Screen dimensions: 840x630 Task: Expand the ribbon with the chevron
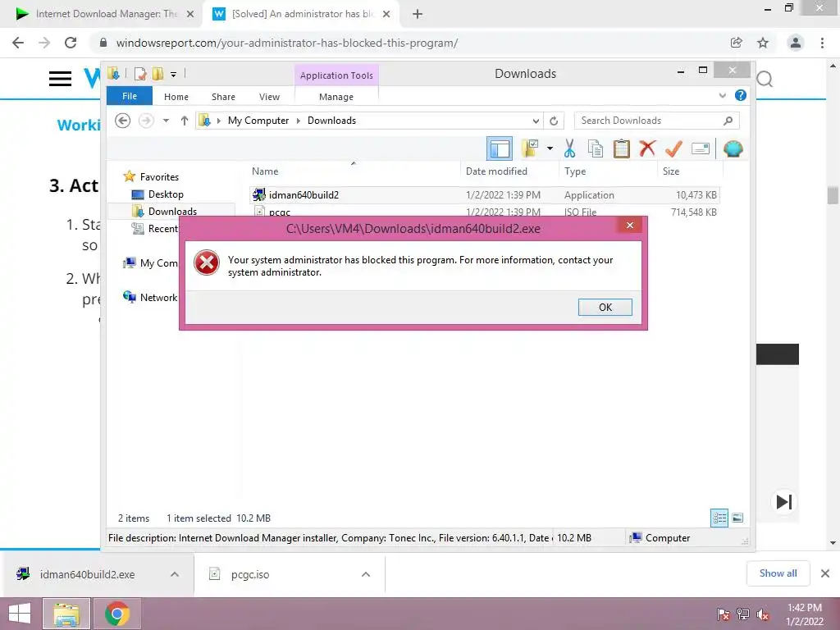722,96
